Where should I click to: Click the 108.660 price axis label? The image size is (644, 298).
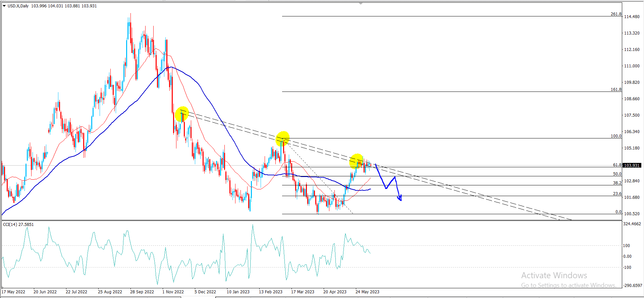[632, 99]
